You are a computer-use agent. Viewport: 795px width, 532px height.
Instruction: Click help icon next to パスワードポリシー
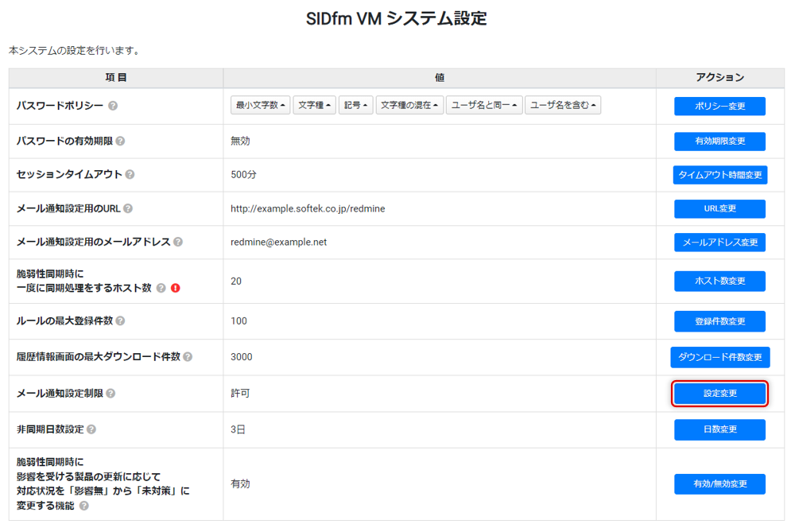coord(113,106)
